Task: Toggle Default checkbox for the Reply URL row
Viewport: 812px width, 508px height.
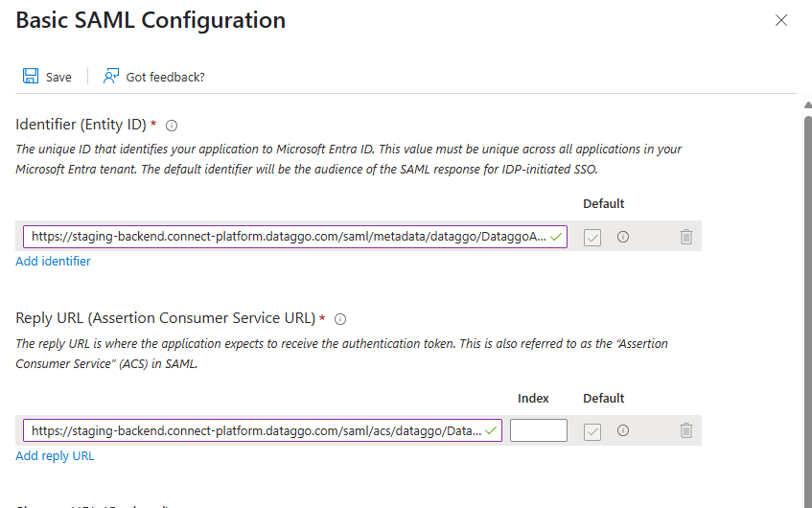Action: click(x=592, y=431)
